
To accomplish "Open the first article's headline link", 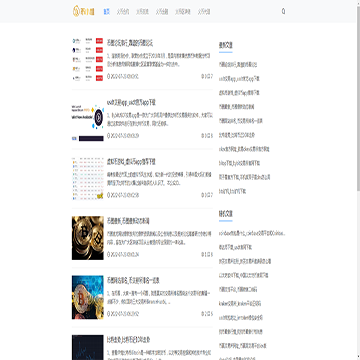I will pos(130,43).
